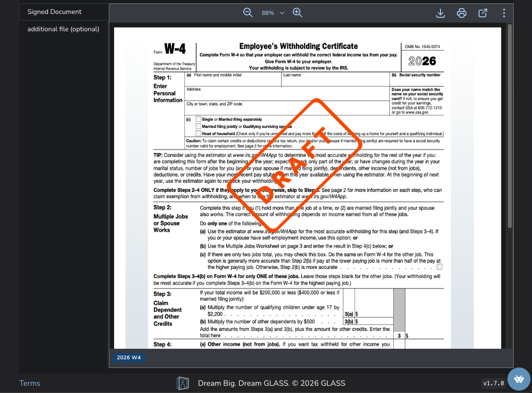Open the assistant widget bubble
532x393 pixels.
click(x=519, y=379)
